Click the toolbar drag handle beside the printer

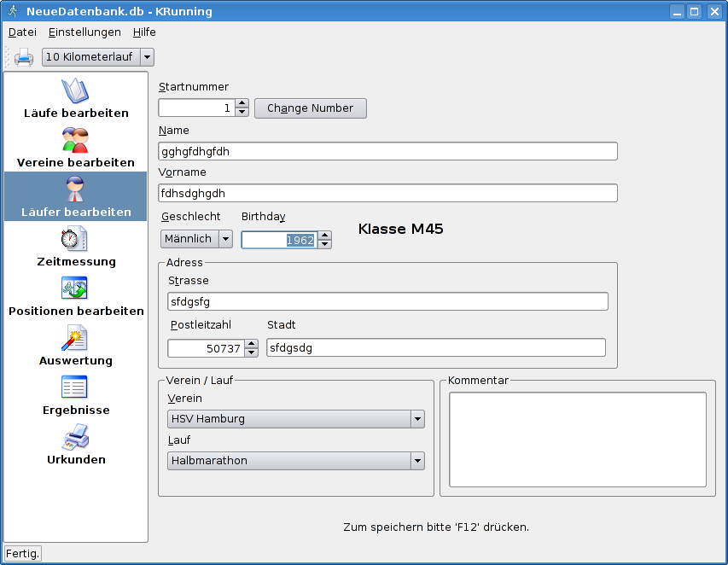7,57
